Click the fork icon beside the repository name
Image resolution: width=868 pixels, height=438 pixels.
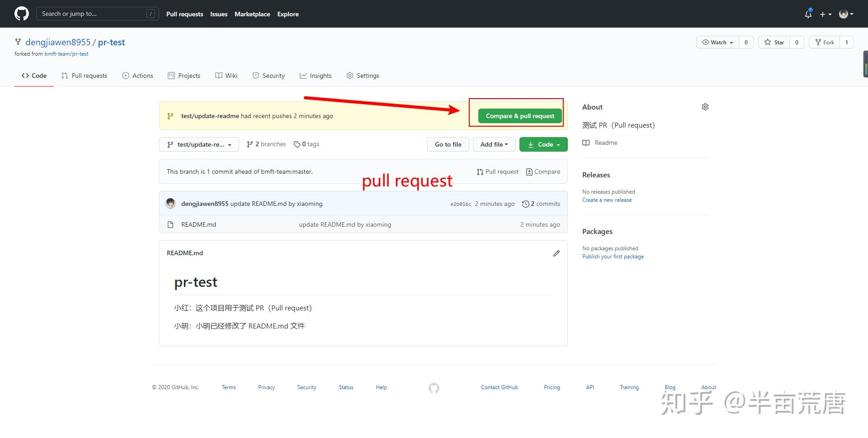pos(18,42)
